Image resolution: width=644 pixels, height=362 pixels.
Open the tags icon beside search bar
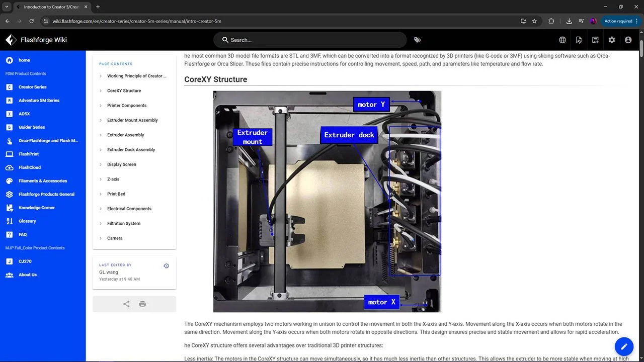coord(417,40)
